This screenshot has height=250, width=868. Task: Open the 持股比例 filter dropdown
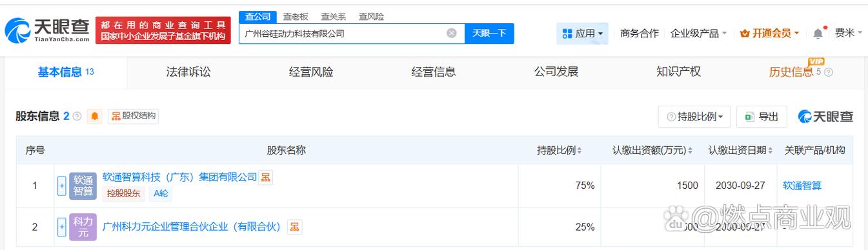click(x=694, y=117)
